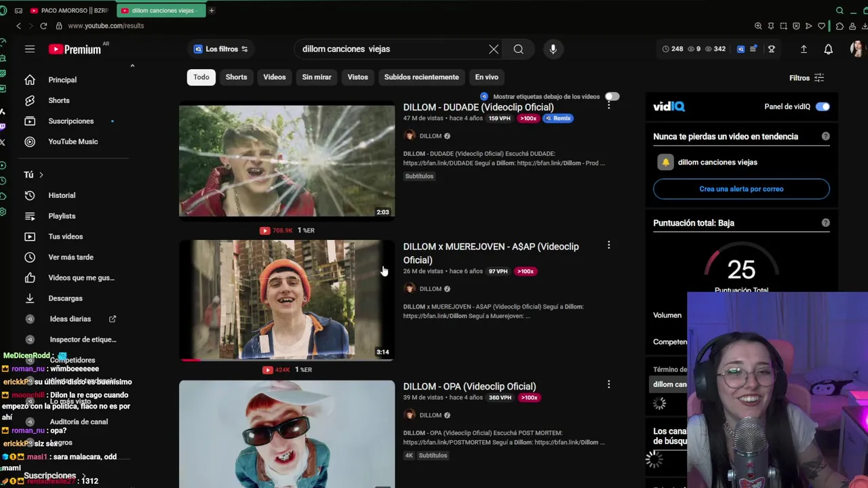Open the A$AP video thumbnail
868x488 pixels.
(287, 300)
